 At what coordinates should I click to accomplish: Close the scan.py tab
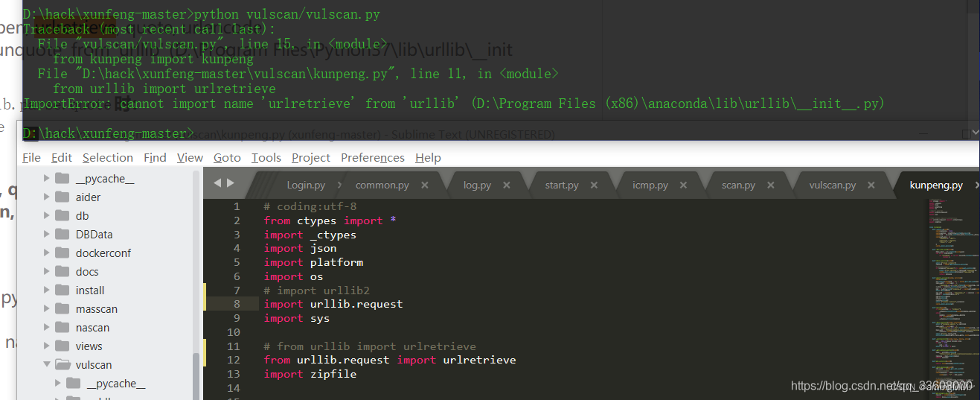tap(771, 185)
